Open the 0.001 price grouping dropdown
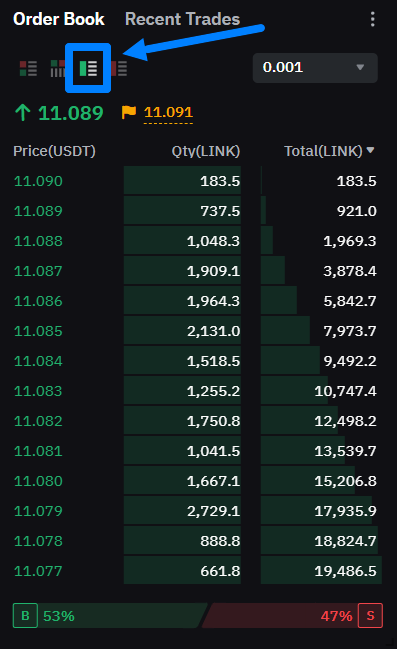Screen dimensions: 397x649 (x=315, y=67)
